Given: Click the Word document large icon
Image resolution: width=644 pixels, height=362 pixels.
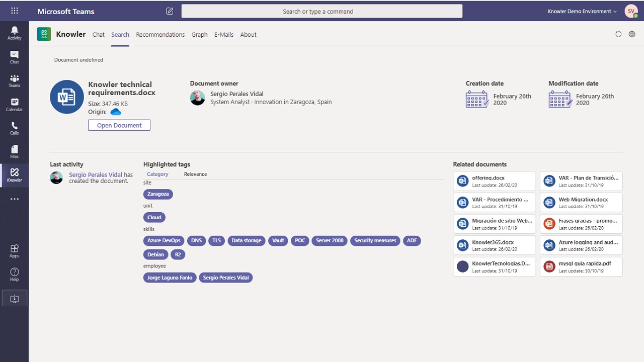Looking at the screenshot, I should click(67, 97).
